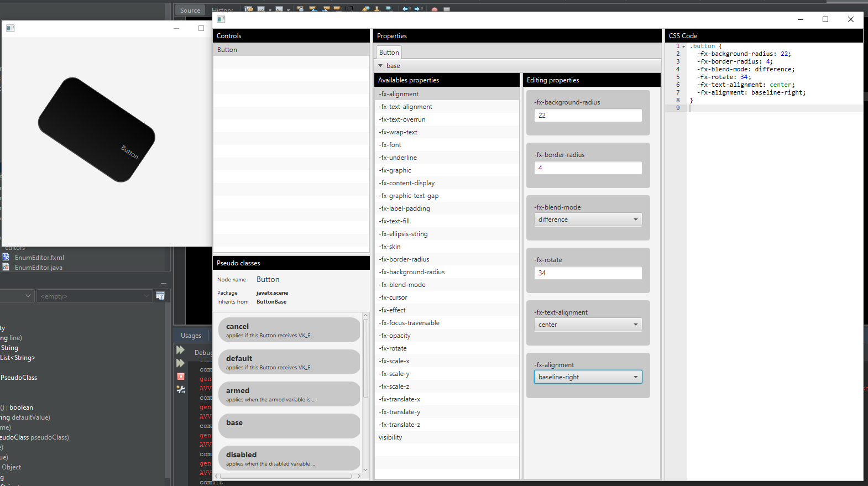Click the pseudo classes vertical scrollbar

pos(365,358)
